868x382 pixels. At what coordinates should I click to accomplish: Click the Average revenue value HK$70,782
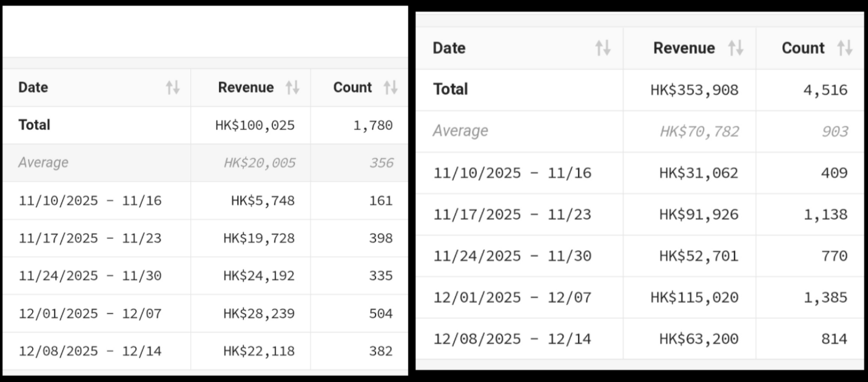pos(699,131)
